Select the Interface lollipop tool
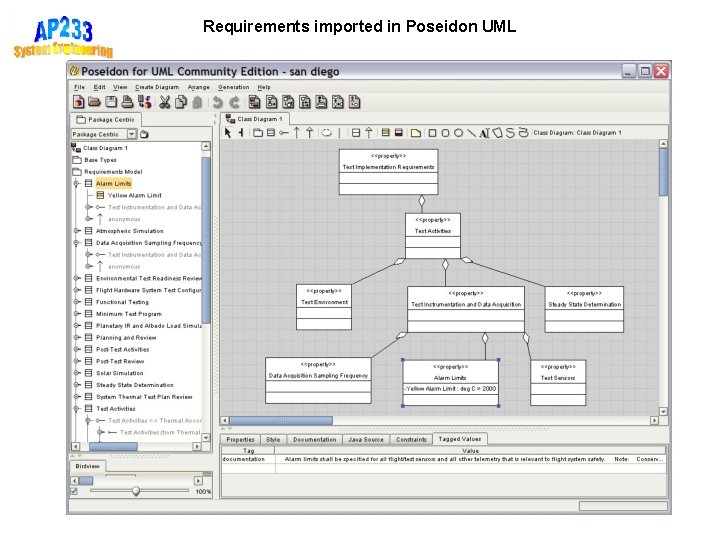 pos(284,133)
